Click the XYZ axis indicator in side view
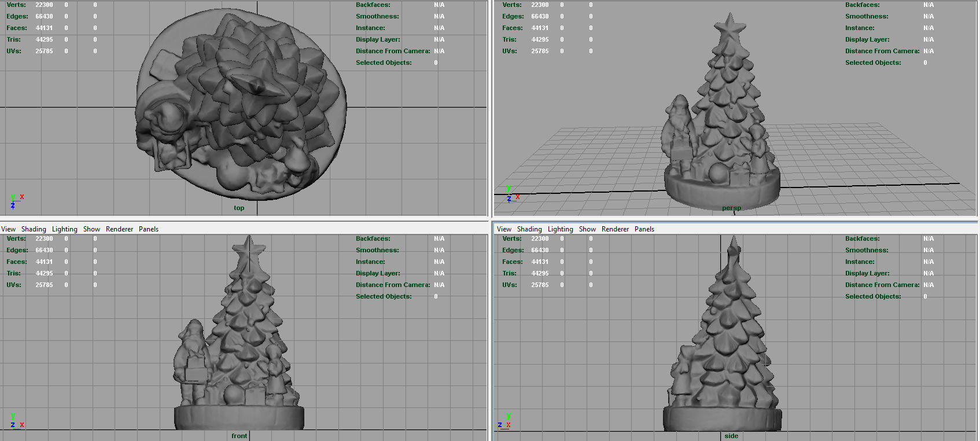The height and width of the screenshot is (441, 980). pos(504,421)
